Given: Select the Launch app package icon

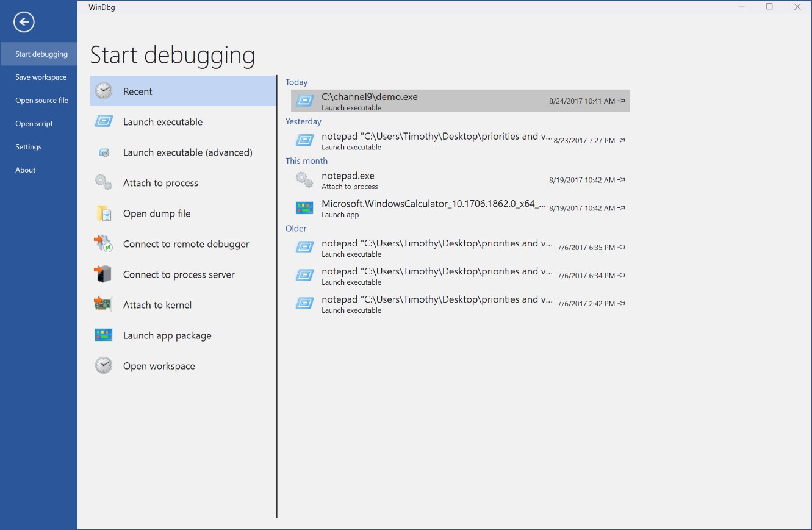Looking at the screenshot, I should pyautogui.click(x=104, y=335).
